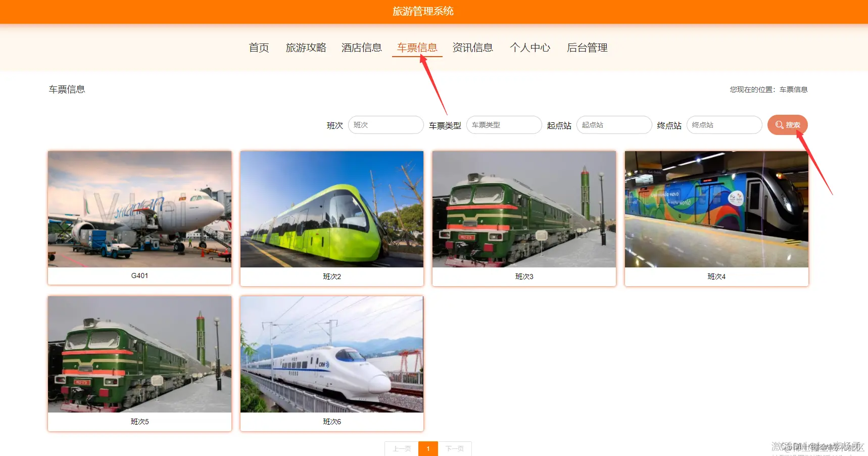Screen dimensions: 868x456
Task: Click the 班次3 card title
Action: pyautogui.click(x=524, y=277)
